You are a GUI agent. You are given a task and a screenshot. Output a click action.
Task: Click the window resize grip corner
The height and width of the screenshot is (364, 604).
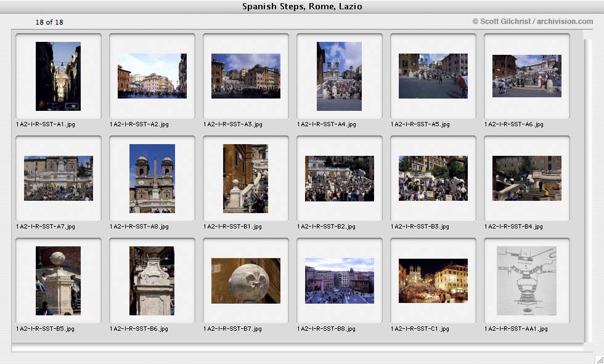pos(598,358)
